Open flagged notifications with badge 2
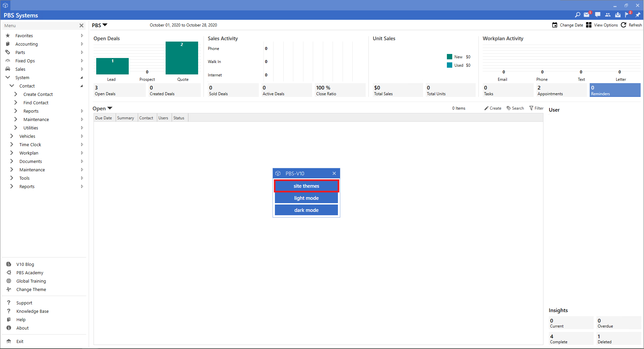The height and width of the screenshot is (349, 644). coord(627,15)
